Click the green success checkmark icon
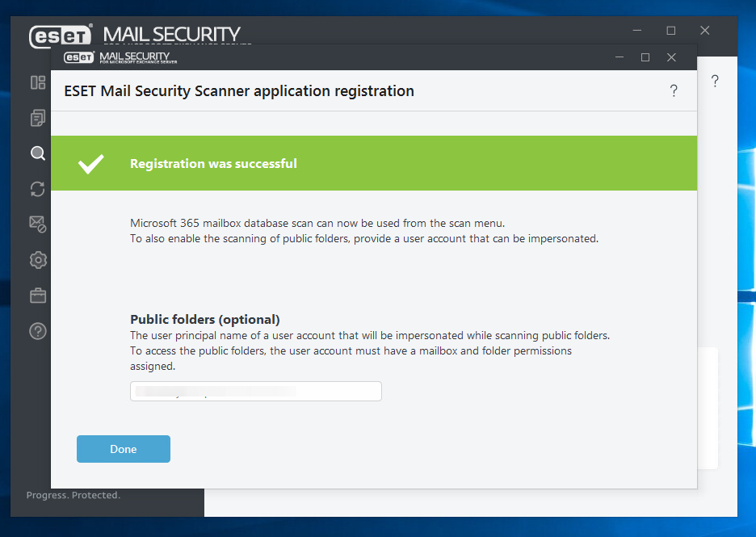756x537 pixels. click(90, 164)
